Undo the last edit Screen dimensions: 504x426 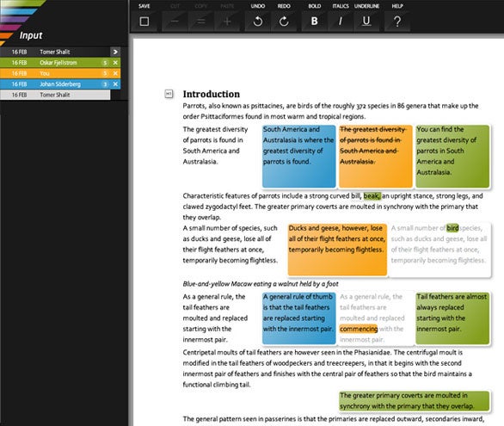pyautogui.click(x=258, y=22)
